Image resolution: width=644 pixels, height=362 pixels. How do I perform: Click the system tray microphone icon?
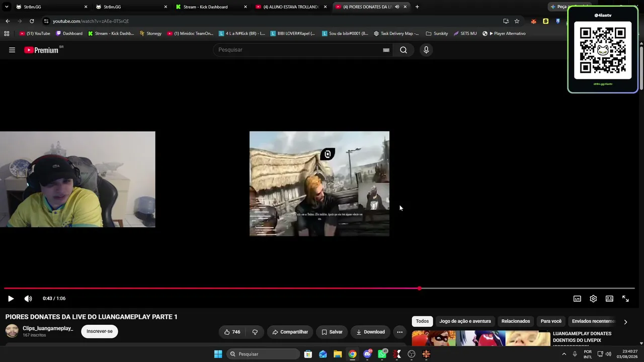pos(575,354)
